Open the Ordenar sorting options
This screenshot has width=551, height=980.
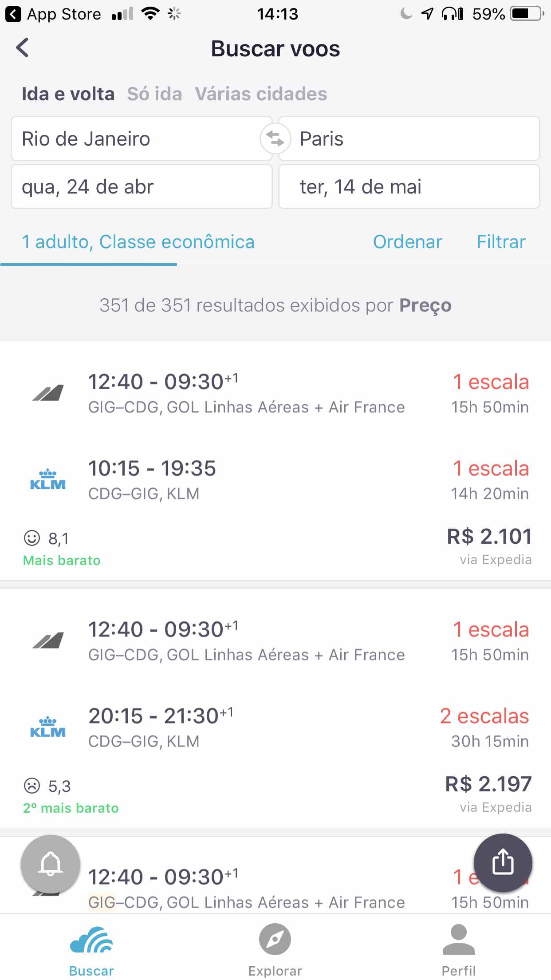tap(407, 242)
